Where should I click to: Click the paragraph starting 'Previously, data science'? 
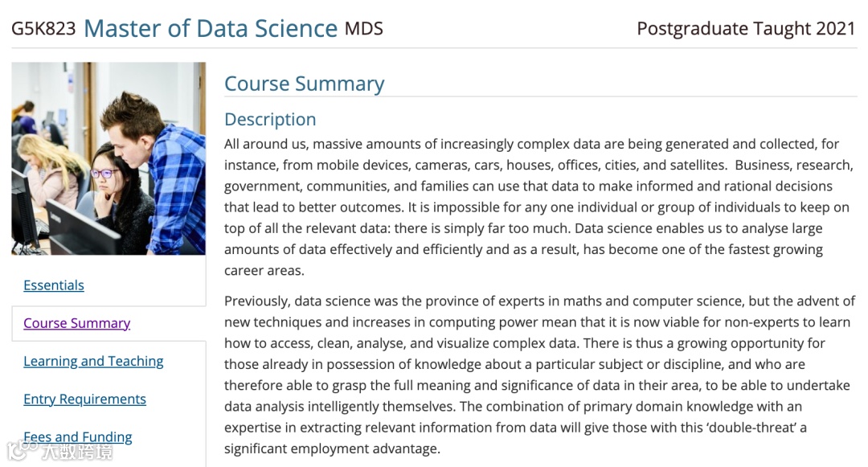(539, 375)
